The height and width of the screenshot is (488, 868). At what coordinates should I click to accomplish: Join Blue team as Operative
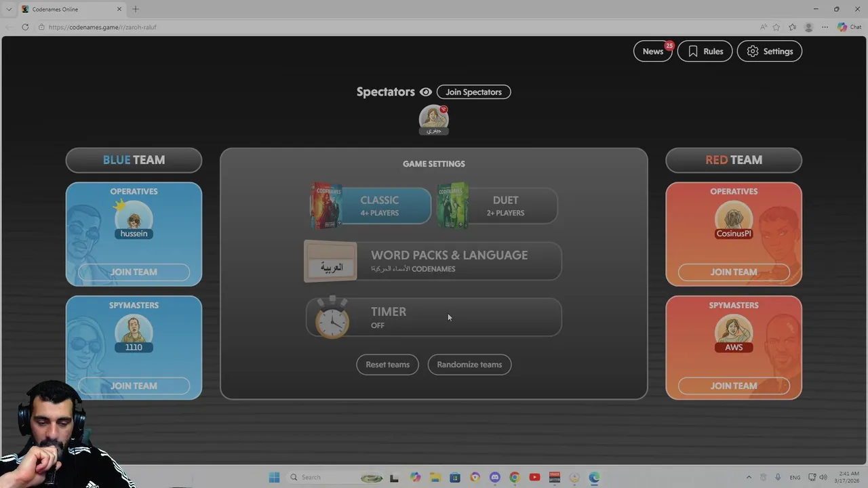[x=134, y=272]
